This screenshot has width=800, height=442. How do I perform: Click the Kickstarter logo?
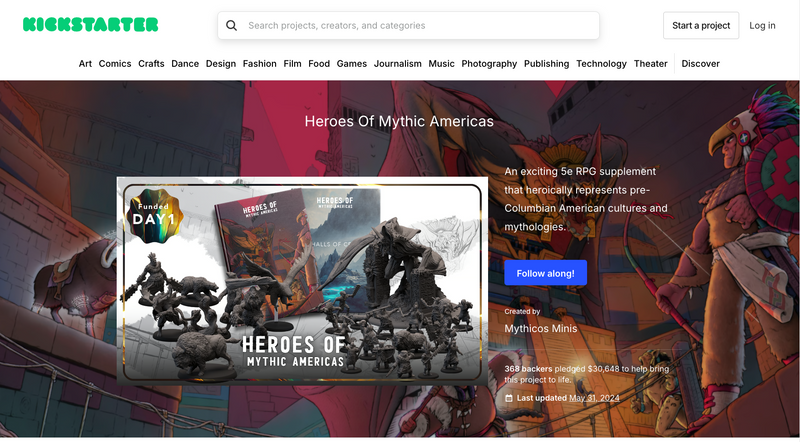[x=90, y=24]
